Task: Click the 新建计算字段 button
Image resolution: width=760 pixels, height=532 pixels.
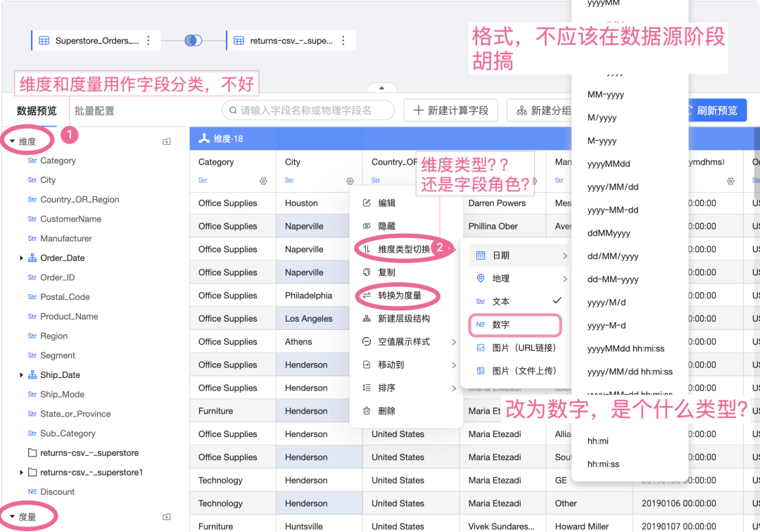Action: (450, 110)
